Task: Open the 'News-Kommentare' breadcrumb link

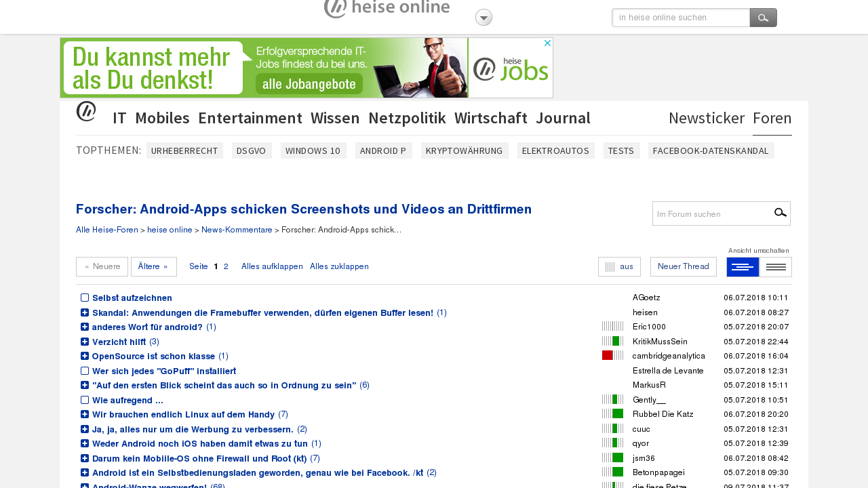Action: (237, 230)
